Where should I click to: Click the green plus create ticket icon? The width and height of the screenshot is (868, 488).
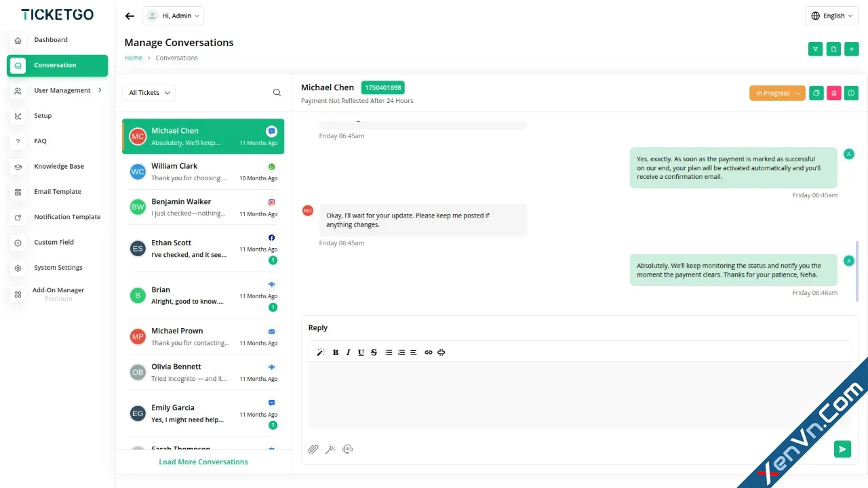[852, 49]
